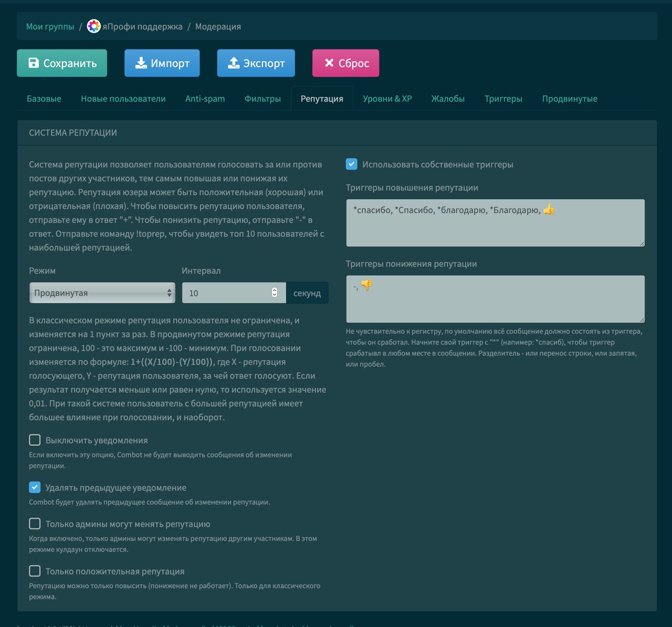The width and height of the screenshot is (672, 627).
Task: Toggle Только админы могут менять репутацию
Action: pos(35,524)
